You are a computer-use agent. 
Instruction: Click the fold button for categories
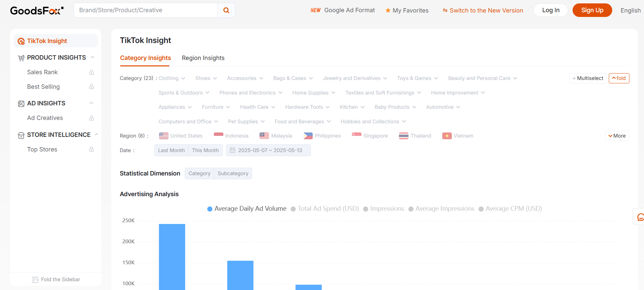click(619, 78)
